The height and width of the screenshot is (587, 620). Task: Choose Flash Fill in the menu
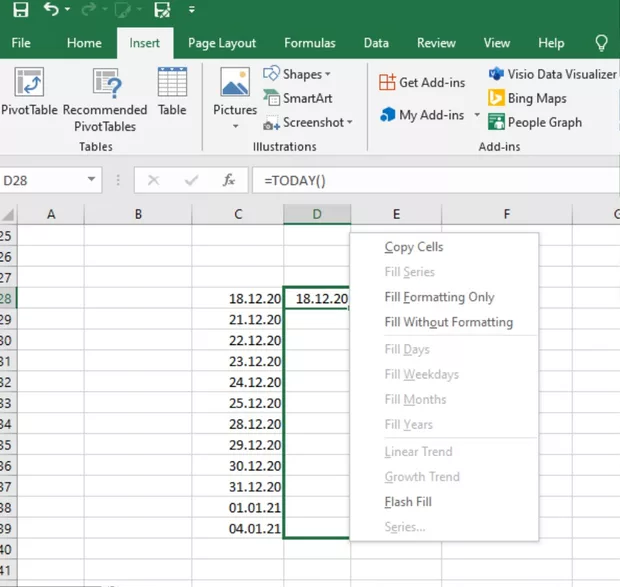[407, 502]
